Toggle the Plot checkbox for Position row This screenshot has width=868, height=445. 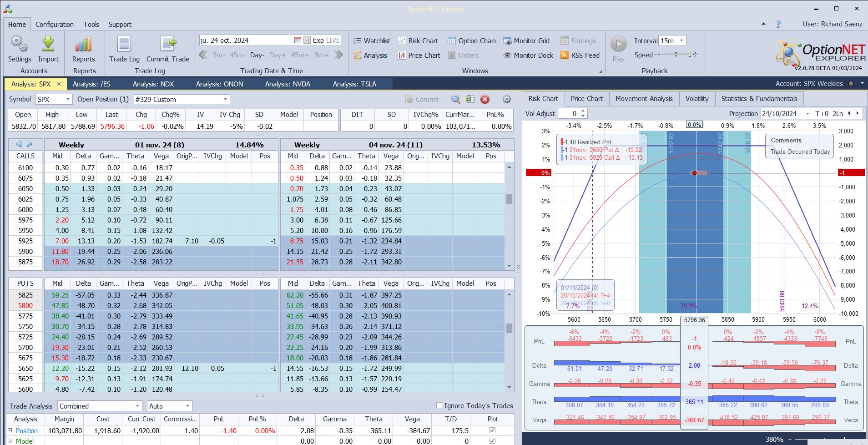pos(492,430)
